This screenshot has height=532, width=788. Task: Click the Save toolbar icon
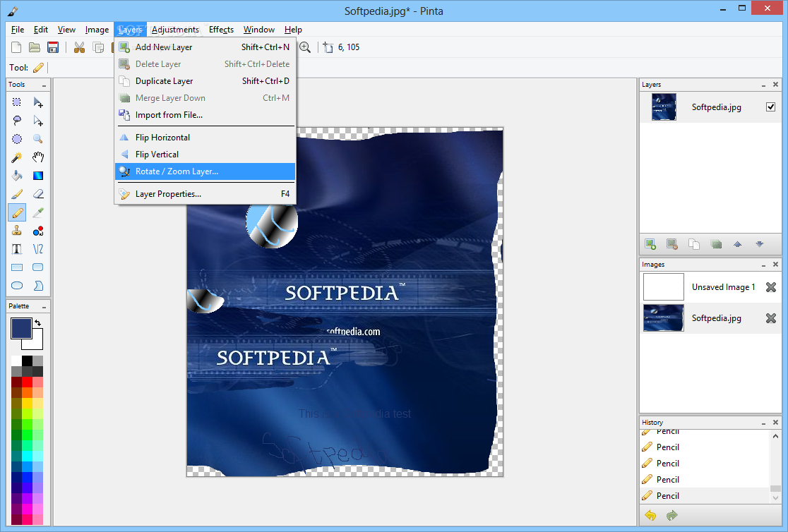tap(53, 47)
